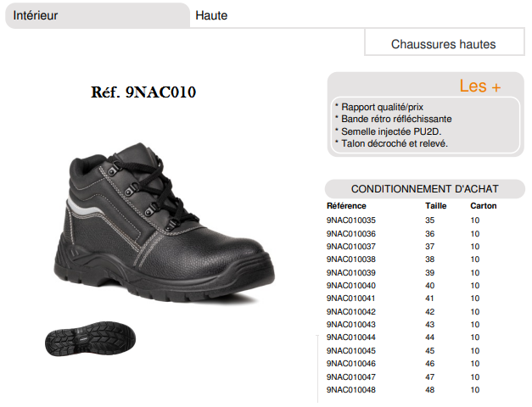The width and height of the screenshot is (532, 407).
Task: Click the Semelle injectée PU2D feature line
Action: click(391, 131)
